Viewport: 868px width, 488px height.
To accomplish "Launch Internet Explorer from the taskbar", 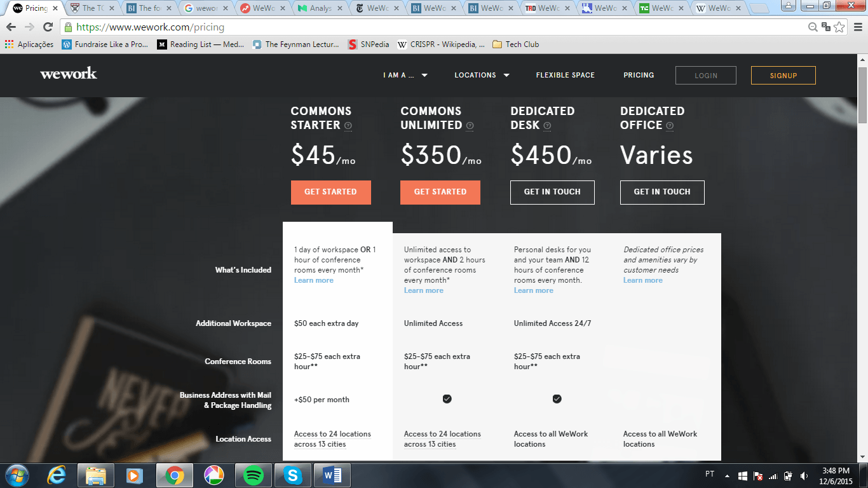I will [x=57, y=475].
